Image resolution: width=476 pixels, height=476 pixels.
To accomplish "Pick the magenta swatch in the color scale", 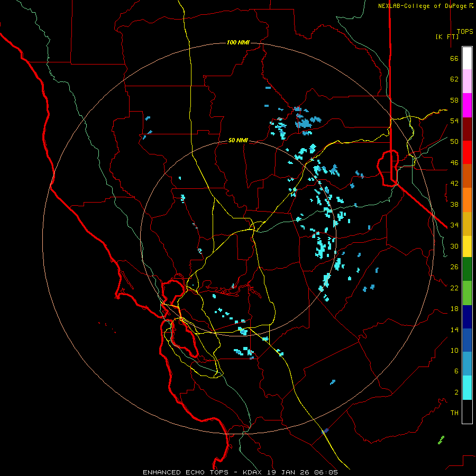I will (467, 105).
